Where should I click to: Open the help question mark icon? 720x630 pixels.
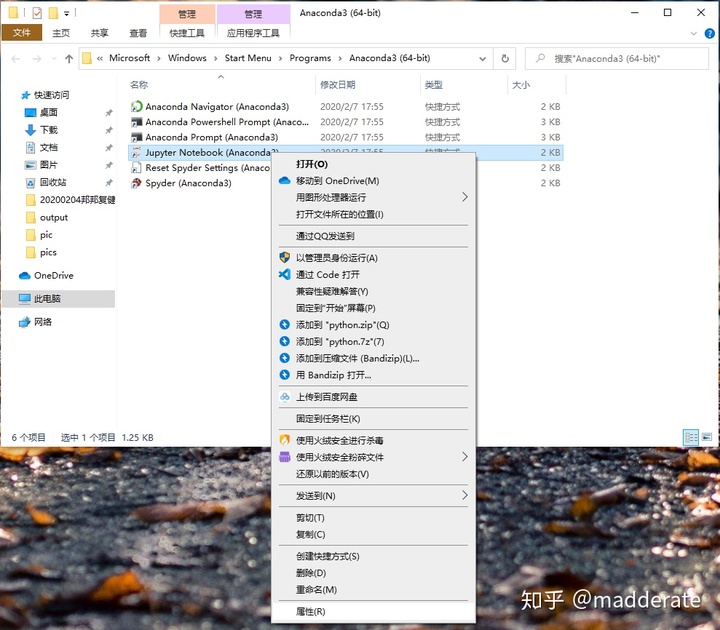(709, 34)
